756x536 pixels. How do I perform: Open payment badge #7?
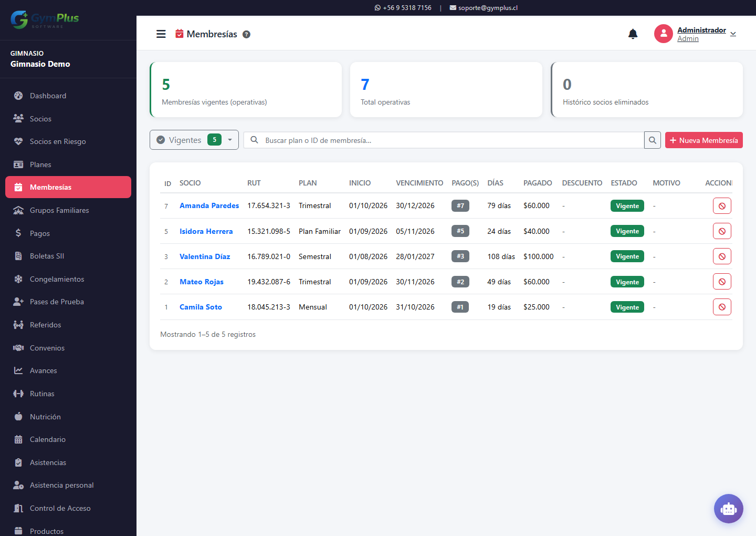point(460,205)
